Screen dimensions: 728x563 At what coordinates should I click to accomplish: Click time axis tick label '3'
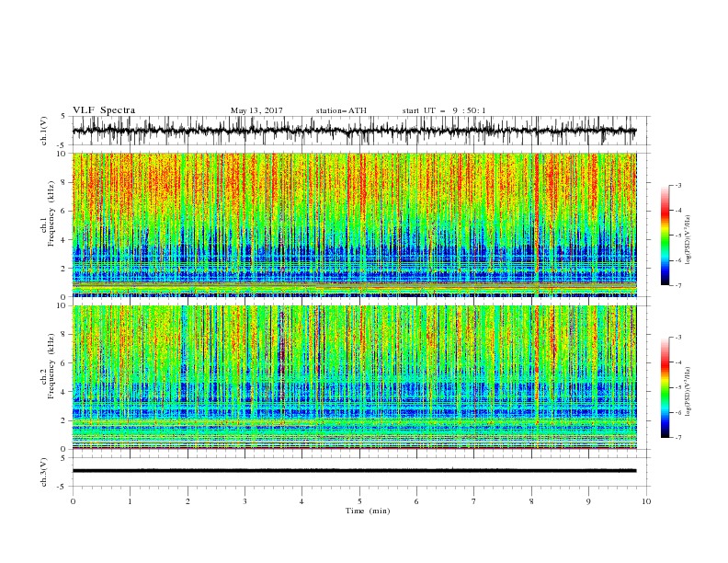(x=245, y=501)
